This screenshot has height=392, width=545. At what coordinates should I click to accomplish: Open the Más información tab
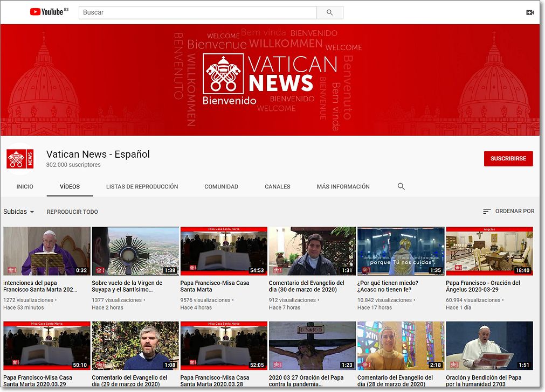[x=343, y=186]
